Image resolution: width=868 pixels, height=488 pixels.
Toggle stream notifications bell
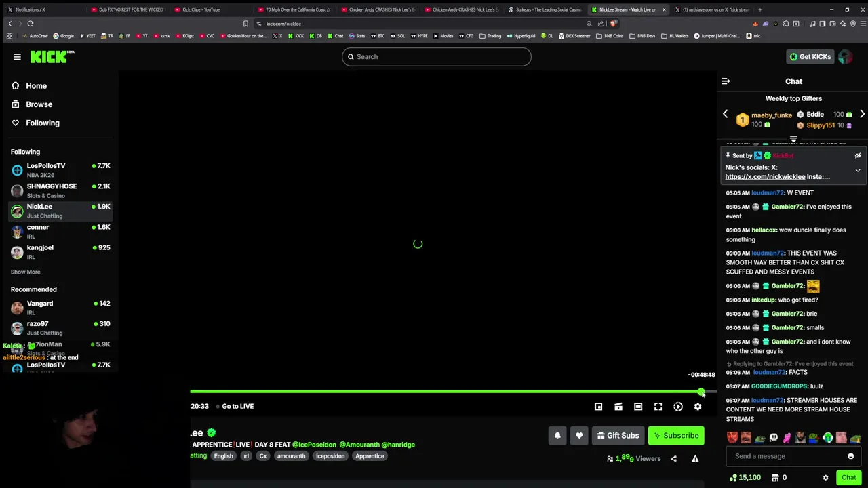pyautogui.click(x=557, y=436)
